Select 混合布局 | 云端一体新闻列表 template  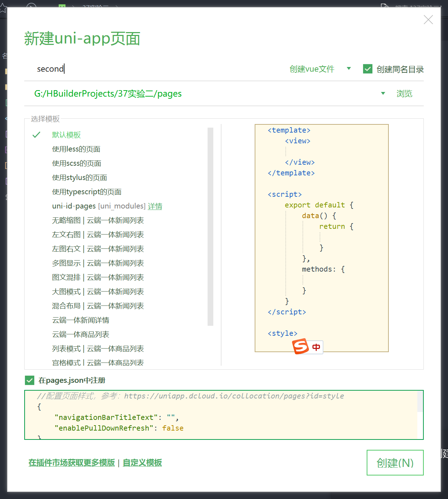(x=98, y=306)
